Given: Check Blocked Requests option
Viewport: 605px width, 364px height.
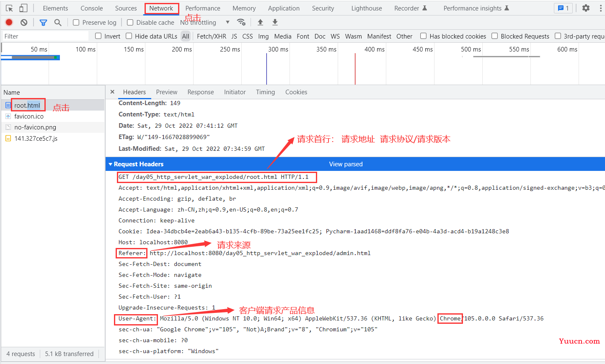Looking at the screenshot, I should click(494, 36).
